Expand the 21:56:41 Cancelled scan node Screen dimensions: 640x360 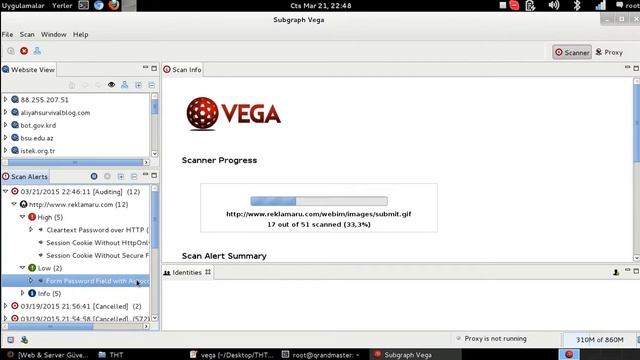5,306
